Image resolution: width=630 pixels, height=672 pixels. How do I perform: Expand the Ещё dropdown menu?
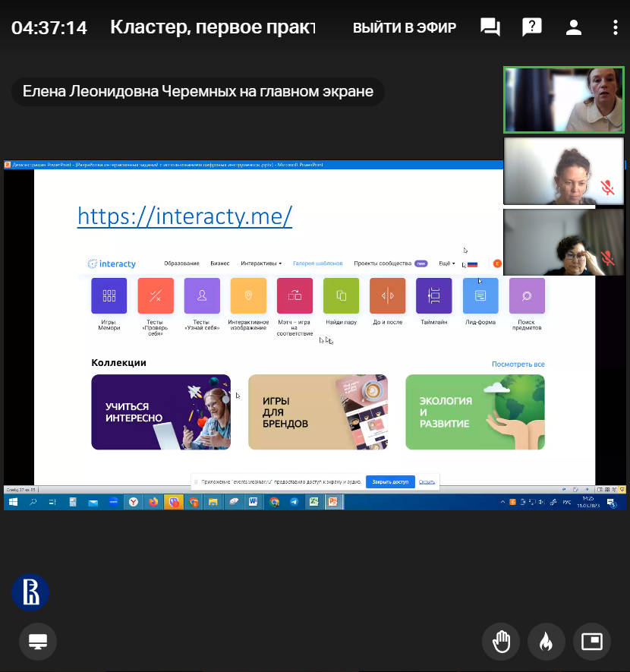tap(447, 263)
